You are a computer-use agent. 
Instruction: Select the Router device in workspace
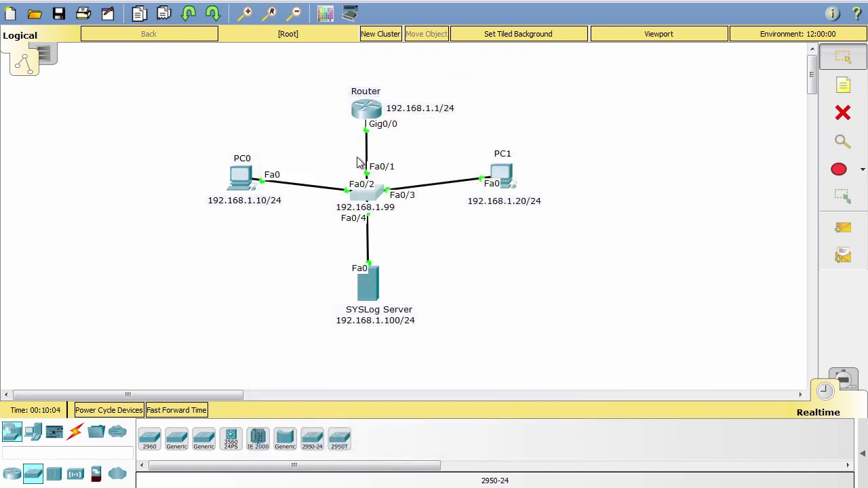pyautogui.click(x=366, y=109)
